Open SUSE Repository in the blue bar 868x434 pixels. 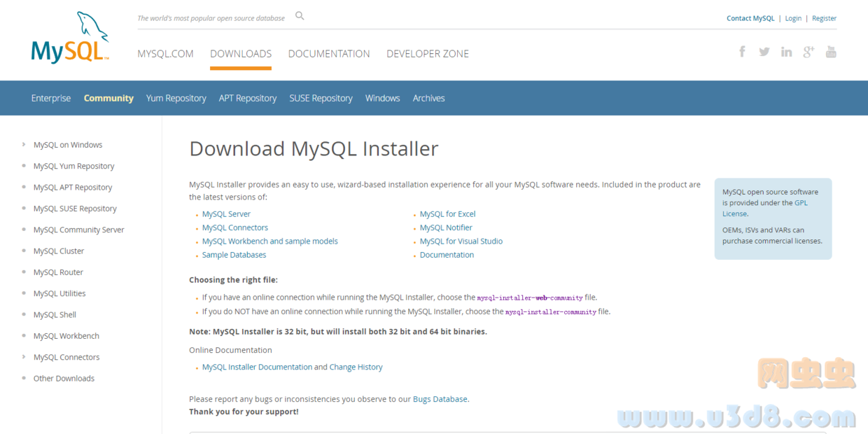click(x=321, y=98)
